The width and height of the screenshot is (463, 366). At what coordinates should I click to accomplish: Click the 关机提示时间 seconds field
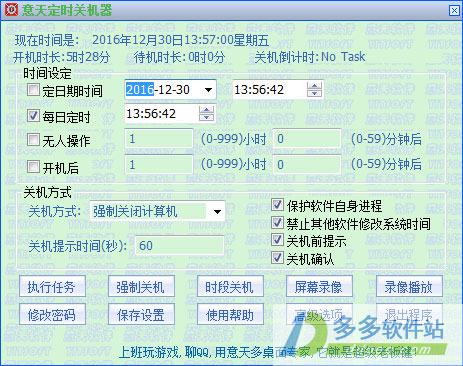179,246
